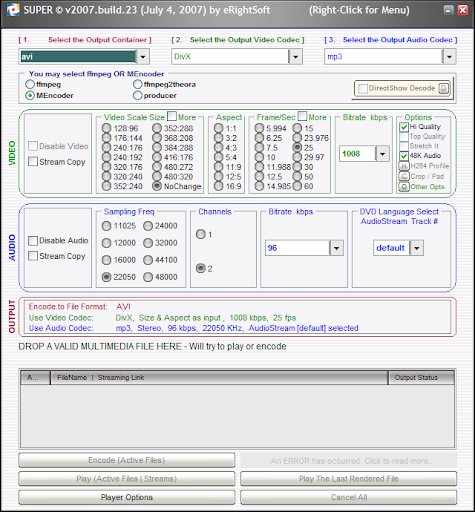This screenshot has width=475, height=512.
Task: Check audio Stream Copy box
Action: [x=33, y=256]
